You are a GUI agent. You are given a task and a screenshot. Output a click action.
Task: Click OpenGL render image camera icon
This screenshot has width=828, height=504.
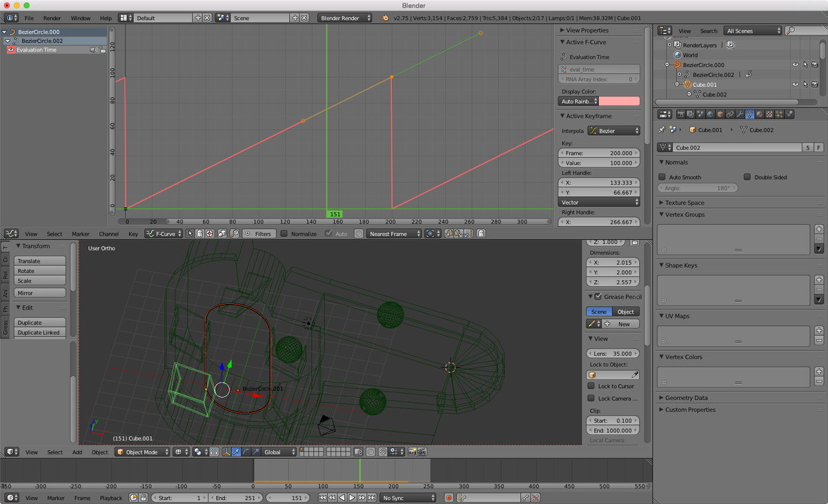(413, 452)
